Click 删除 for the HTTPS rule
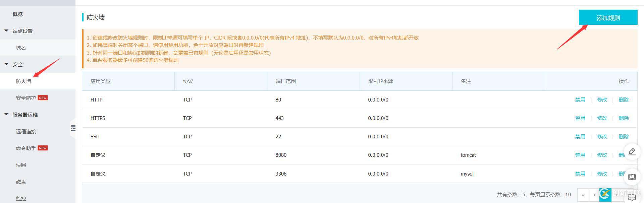The image size is (644, 203). coord(624,118)
